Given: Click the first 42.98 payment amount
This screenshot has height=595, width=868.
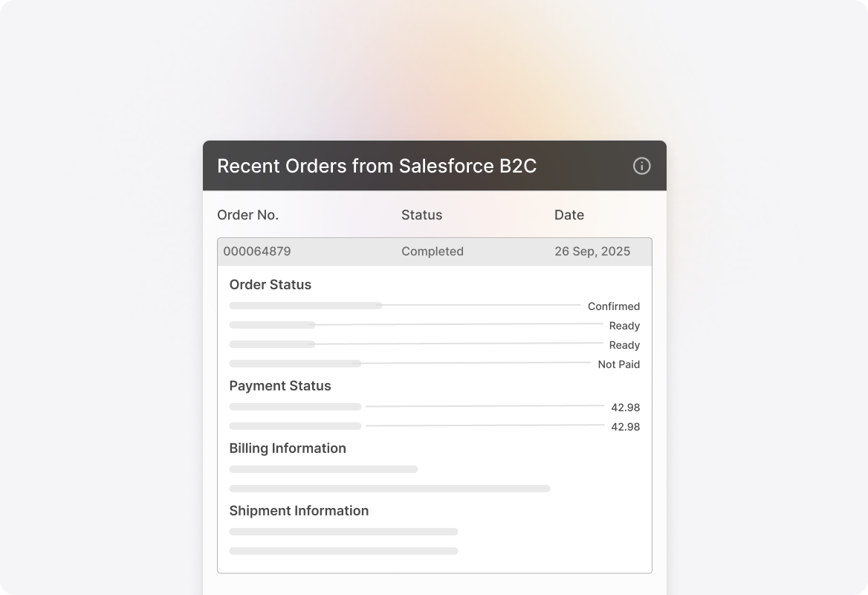Looking at the screenshot, I should pos(626,408).
